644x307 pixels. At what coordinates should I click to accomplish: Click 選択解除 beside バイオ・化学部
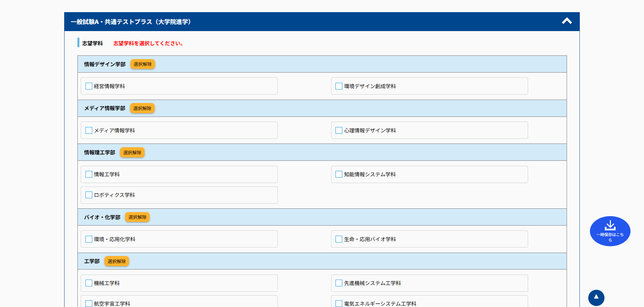(x=137, y=217)
